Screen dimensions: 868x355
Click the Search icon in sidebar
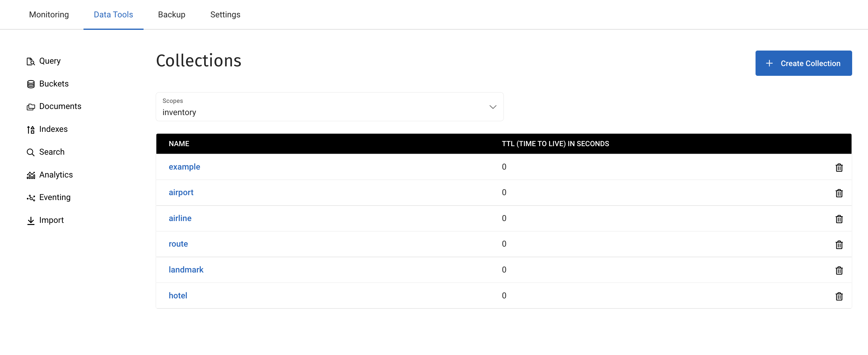tap(30, 152)
